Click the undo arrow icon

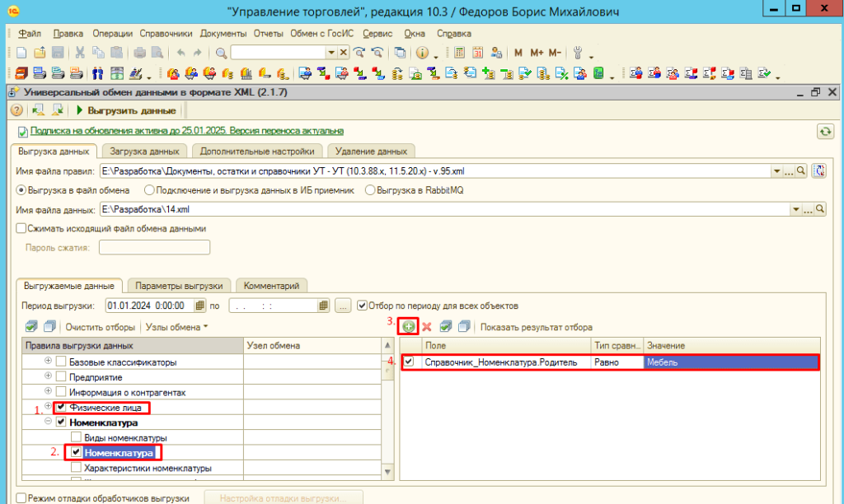pos(181,53)
